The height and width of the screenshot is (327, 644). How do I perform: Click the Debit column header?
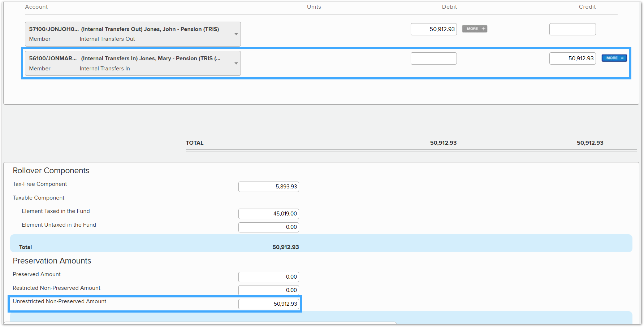point(449,6)
